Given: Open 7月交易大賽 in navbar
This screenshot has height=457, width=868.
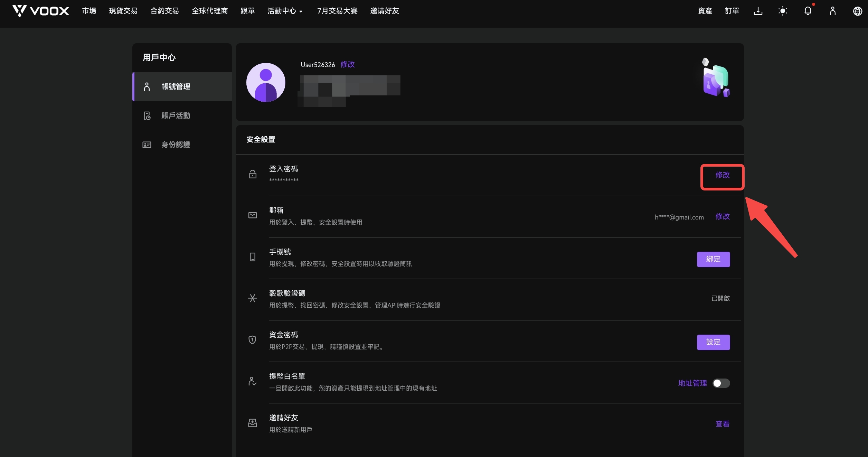Looking at the screenshot, I should [338, 11].
